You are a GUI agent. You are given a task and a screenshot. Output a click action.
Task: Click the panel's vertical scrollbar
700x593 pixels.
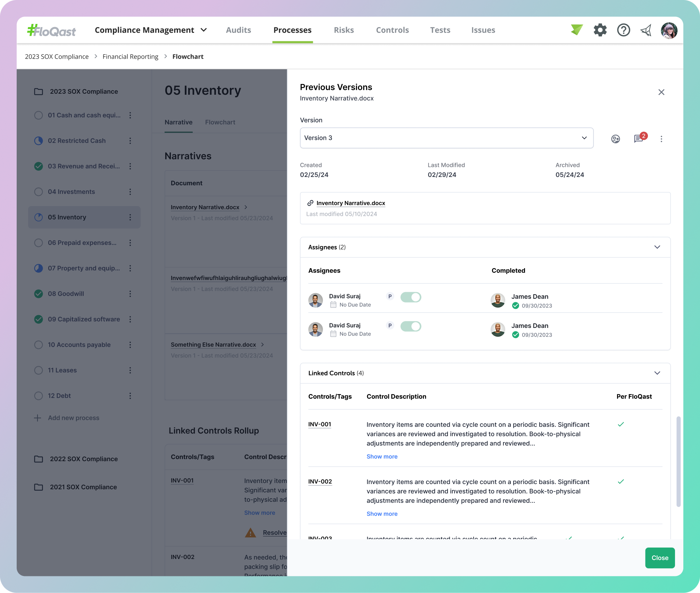point(678,461)
